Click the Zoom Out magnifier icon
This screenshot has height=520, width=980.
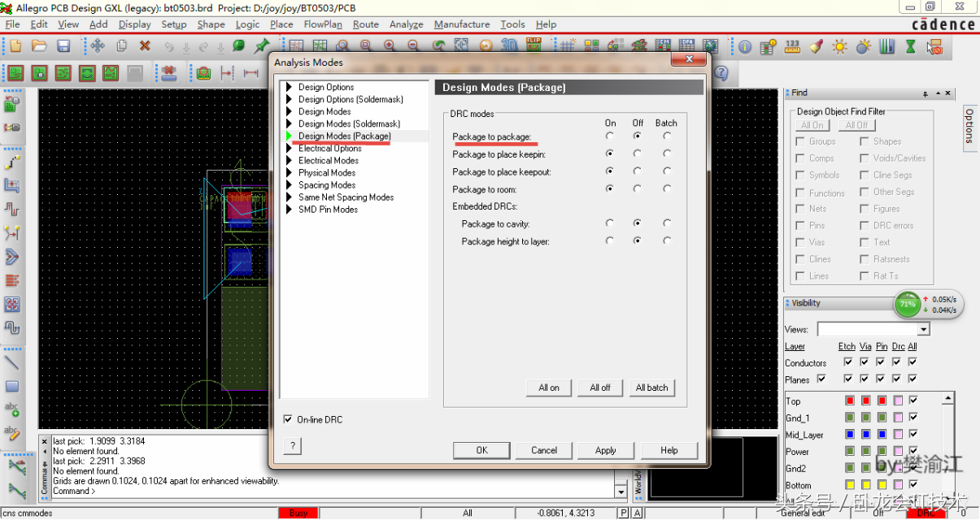414,46
